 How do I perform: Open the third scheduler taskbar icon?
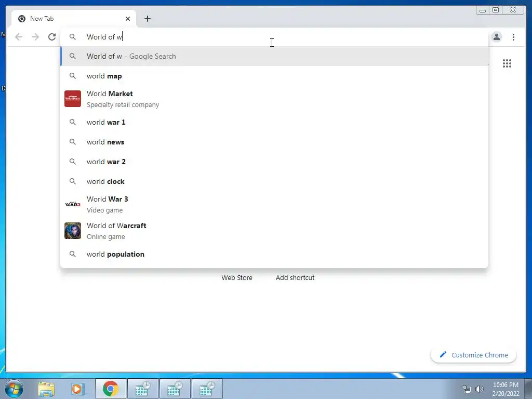[x=207, y=389]
